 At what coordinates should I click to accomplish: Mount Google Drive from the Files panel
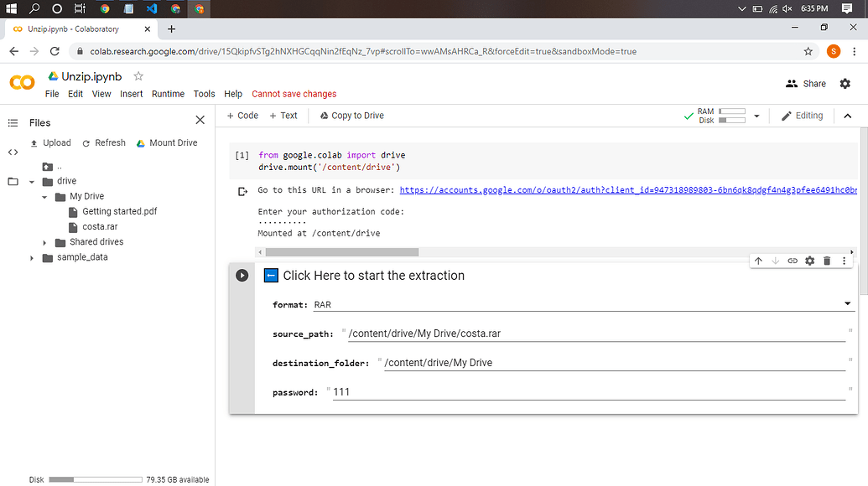click(167, 142)
